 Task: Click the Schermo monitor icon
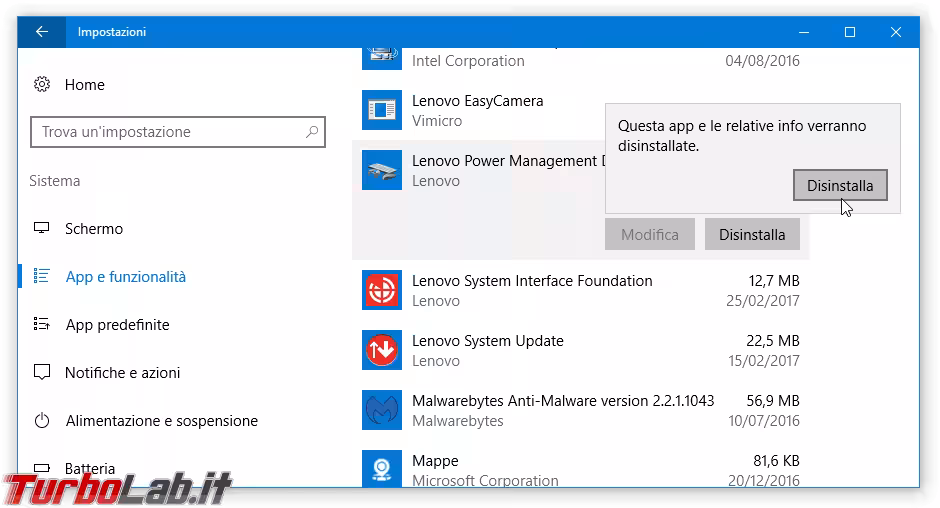click(x=42, y=229)
